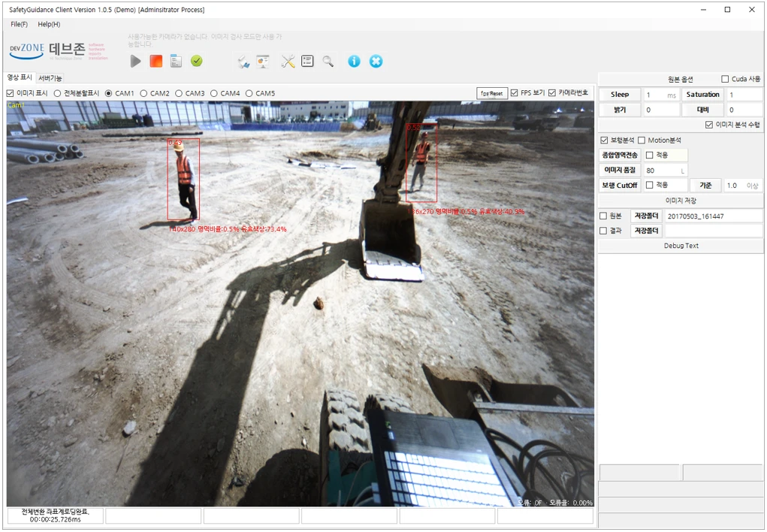767x532 pixels.
Task: Click the magnifying glass search icon
Action: 328,61
